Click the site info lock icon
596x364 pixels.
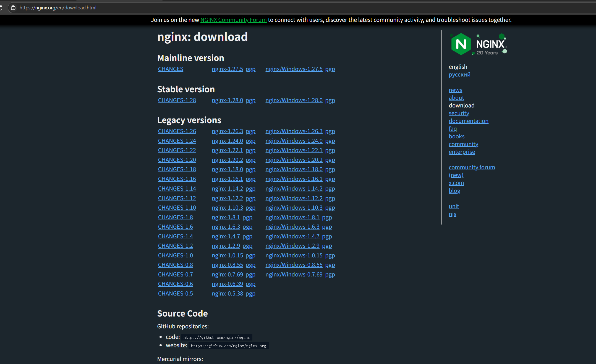click(x=13, y=8)
